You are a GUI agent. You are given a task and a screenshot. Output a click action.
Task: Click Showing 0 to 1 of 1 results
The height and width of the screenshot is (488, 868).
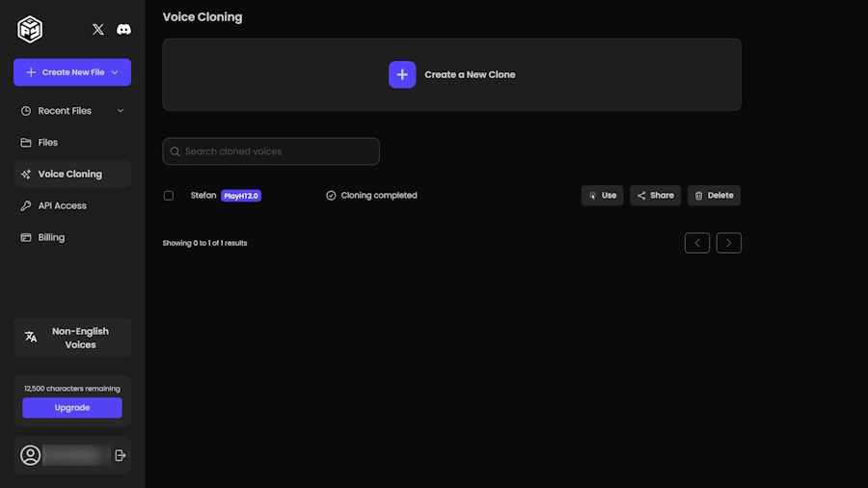point(204,243)
